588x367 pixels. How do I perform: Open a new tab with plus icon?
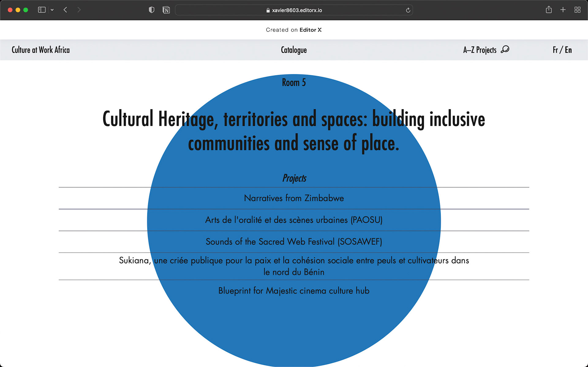coord(563,10)
